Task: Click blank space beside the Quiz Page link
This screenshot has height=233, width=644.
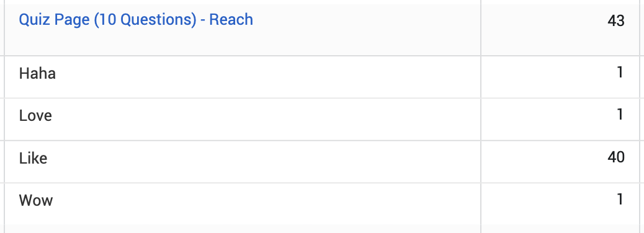Action: (365, 30)
